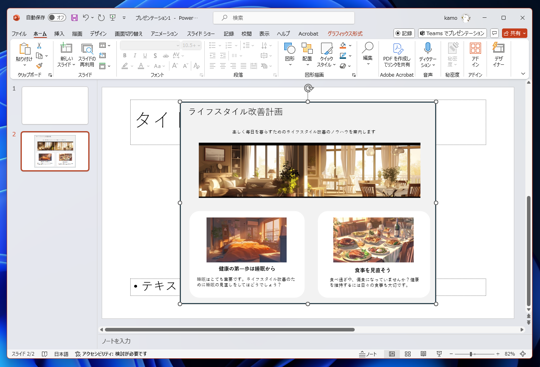The width and height of the screenshot is (540, 367).
Task: Click the shape outline pen icon
Action: click(343, 55)
